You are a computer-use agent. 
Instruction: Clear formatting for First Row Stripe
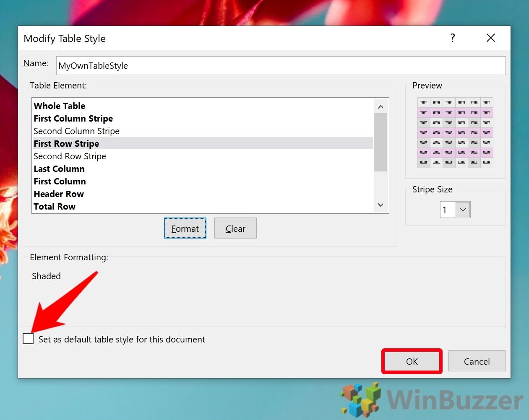[235, 228]
